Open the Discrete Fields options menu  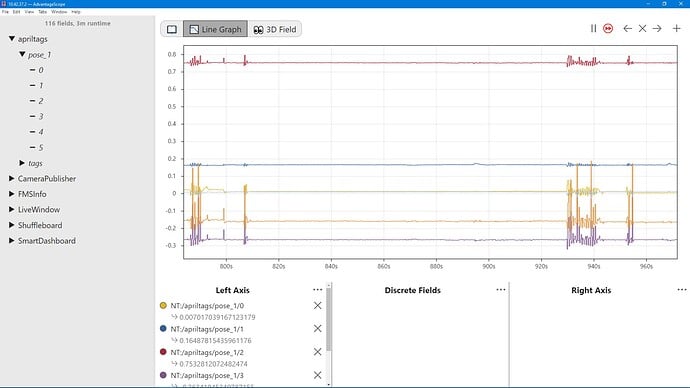501,289
